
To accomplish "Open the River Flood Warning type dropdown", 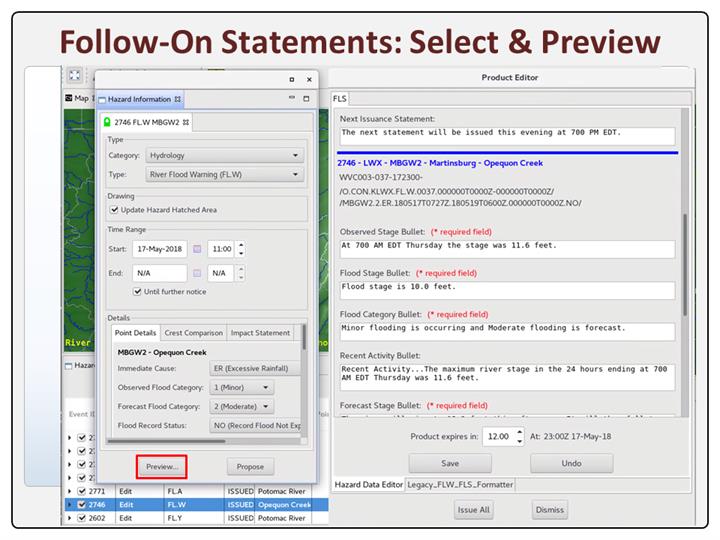I will [225, 174].
